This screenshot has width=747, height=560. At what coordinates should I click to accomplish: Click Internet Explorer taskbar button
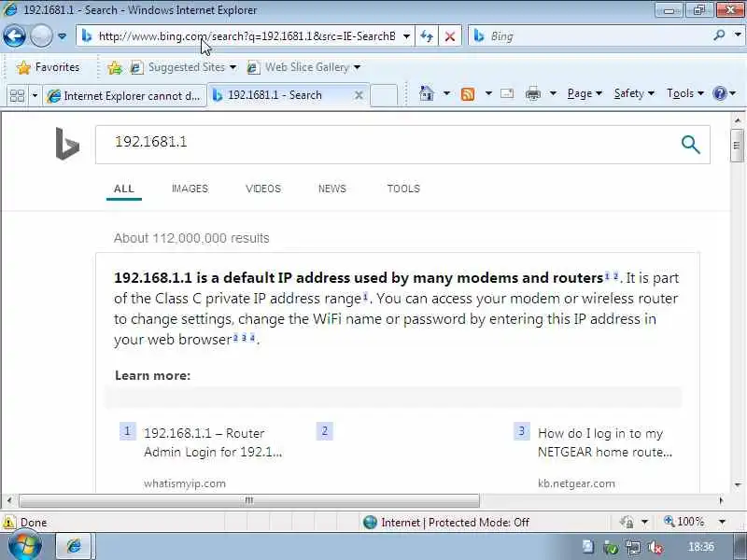[75, 546]
